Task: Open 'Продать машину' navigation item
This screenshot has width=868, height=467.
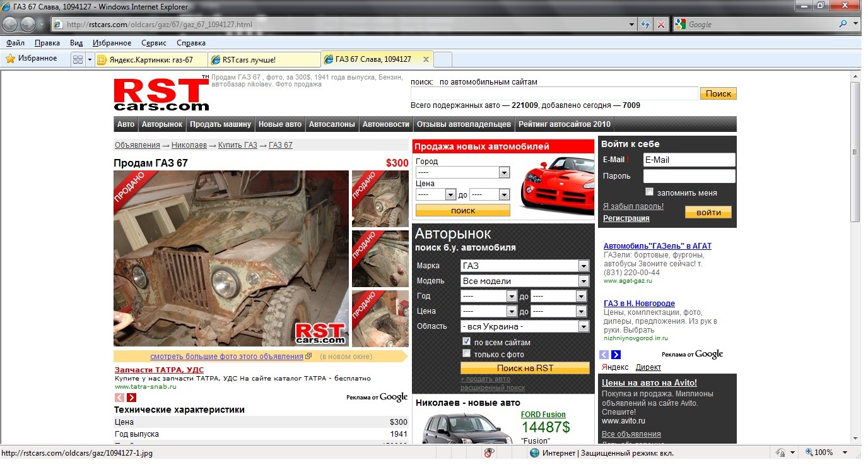Action: click(x=221, y=124)
